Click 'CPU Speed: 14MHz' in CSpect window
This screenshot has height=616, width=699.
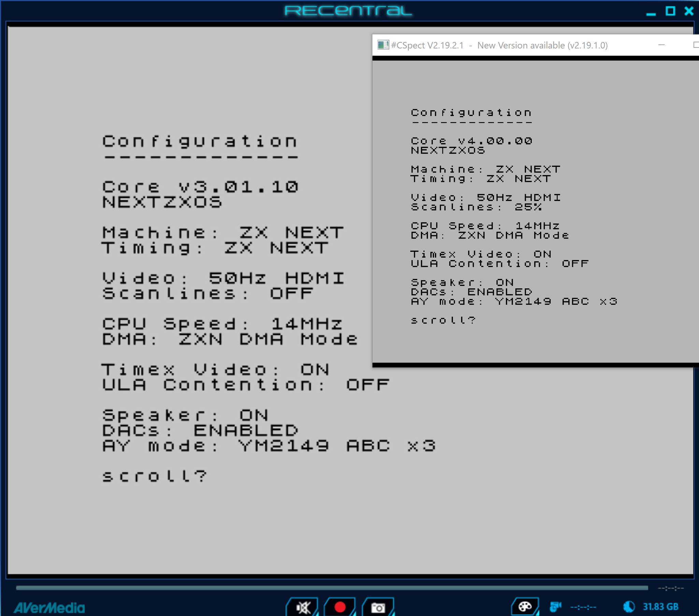(485, 225)
